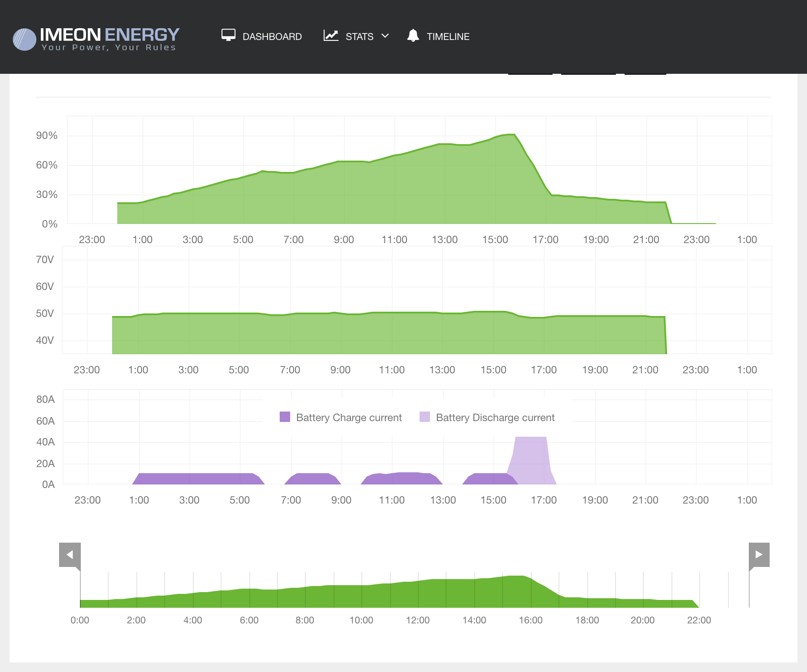
Task: Click the Battery Discharge current legend swatch
Action: (424, 417)
